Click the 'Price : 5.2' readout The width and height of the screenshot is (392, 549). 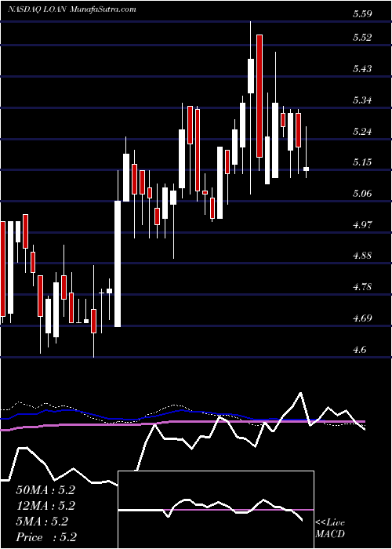click(46, 537)
